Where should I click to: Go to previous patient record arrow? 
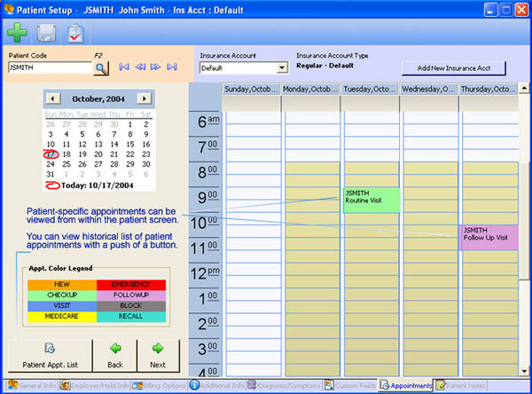140,67
